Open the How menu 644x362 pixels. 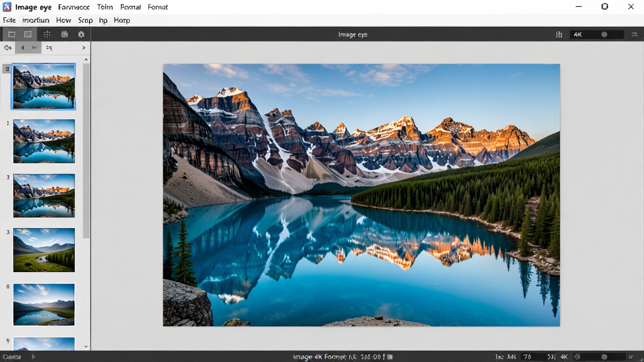64,20
